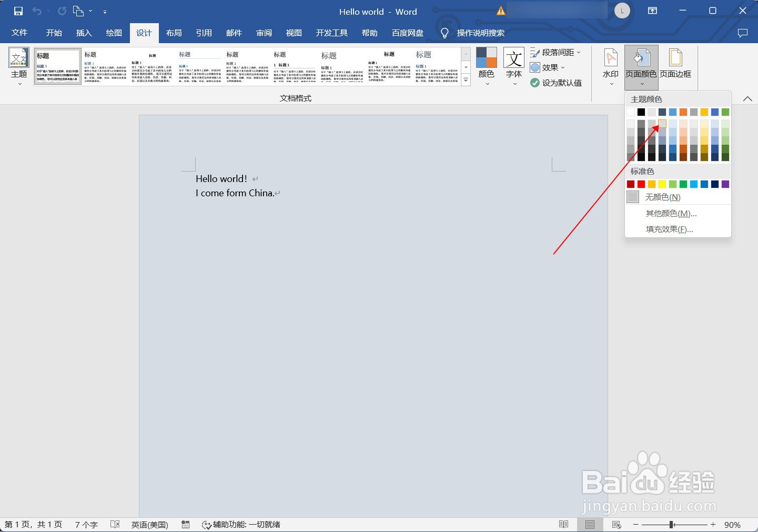Switch to the 开发工具 tab
Viewport: 758px width, 532px height.
coord(331,33)
